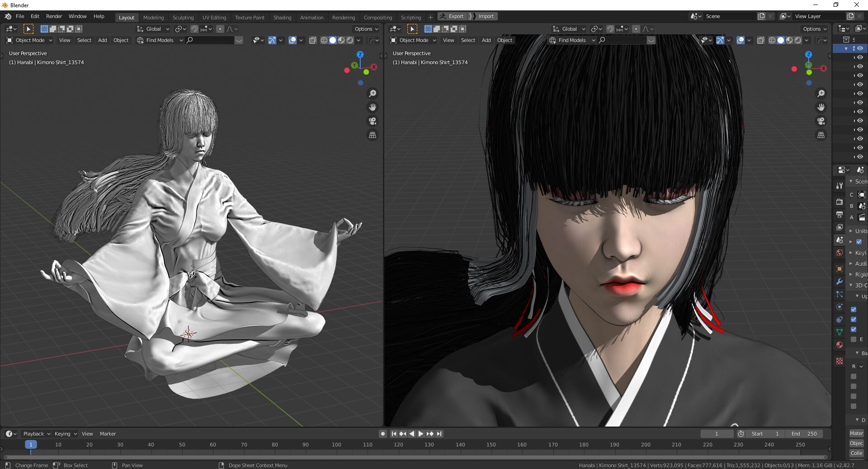This screenshot has width=868, height=469.
Task: Click the zoom magnifier in the right viewport
Action: pyautogui.click(x=821, y=94)
